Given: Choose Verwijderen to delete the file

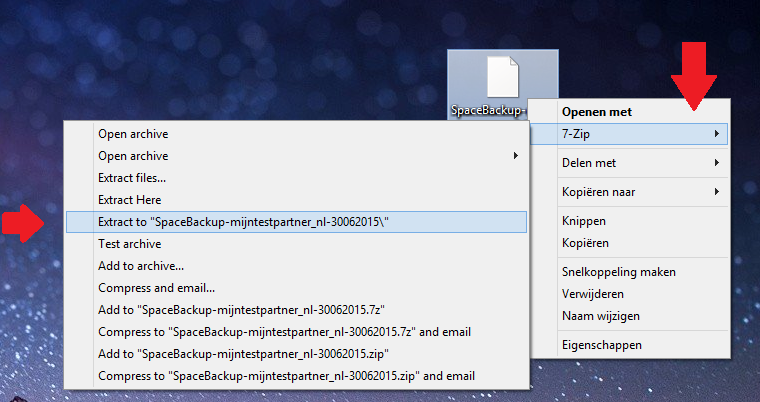Looking at the screenshot, I should [x=629, y=294].
